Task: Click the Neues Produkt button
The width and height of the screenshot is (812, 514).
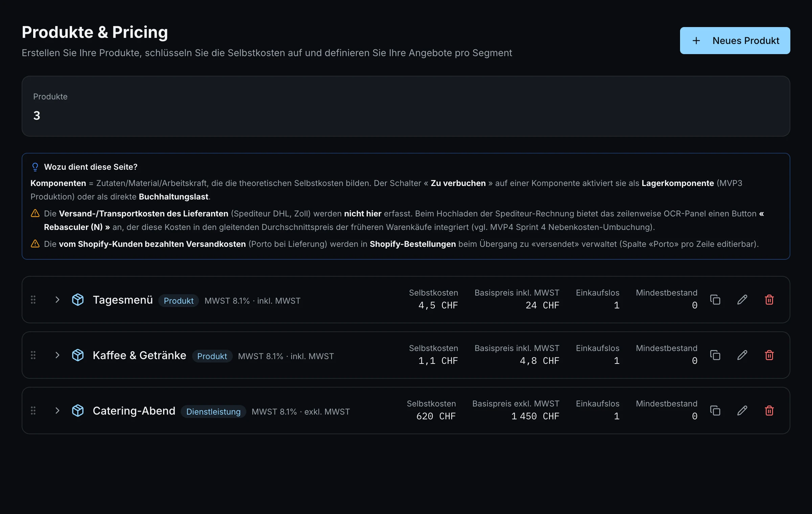Action: (x=735, y=41)
